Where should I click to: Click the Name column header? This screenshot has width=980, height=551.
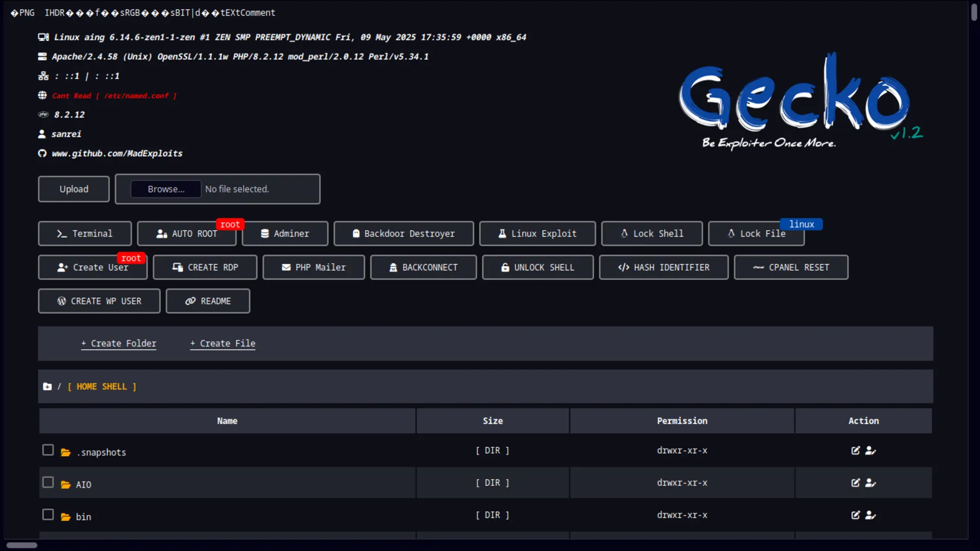coord(227,421)
